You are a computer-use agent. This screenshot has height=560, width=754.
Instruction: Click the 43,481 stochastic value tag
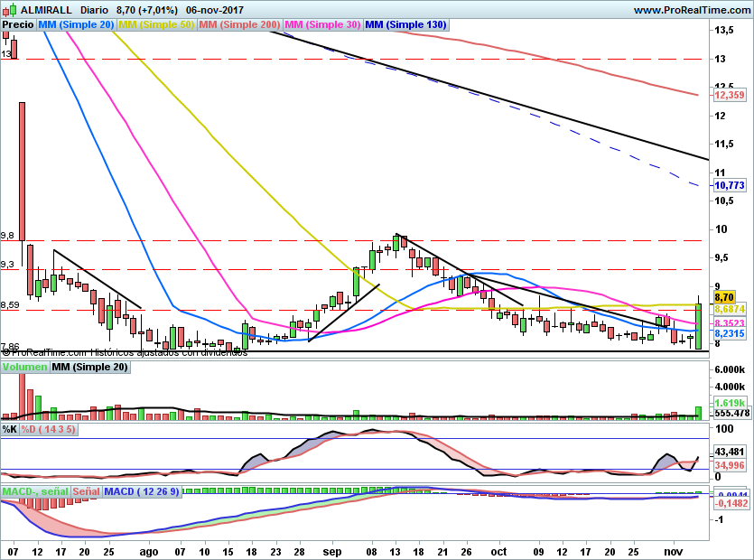point(729,452)
